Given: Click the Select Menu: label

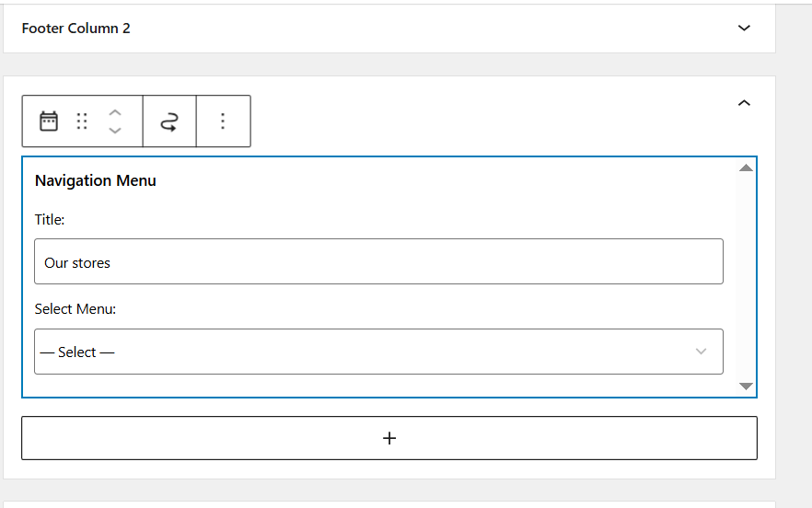Looking at the screenshot, I should (75, 309).
